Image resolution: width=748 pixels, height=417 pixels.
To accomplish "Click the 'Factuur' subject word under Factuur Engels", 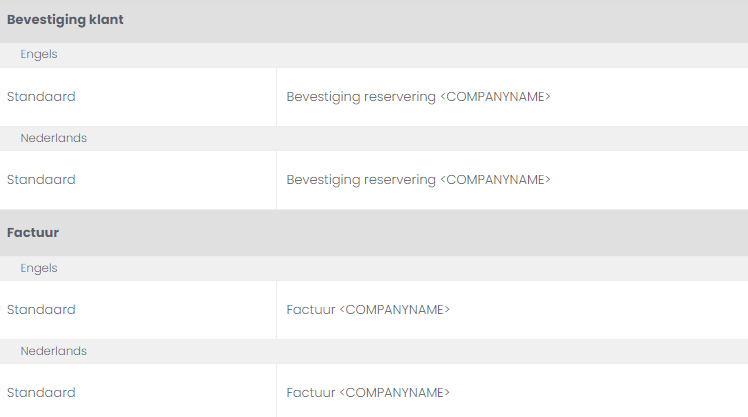I will tap(311, 310).
